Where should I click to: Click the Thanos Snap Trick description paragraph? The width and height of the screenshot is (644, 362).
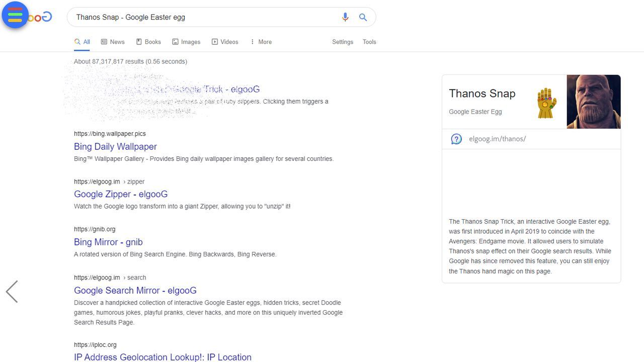[x=530, y=246]
